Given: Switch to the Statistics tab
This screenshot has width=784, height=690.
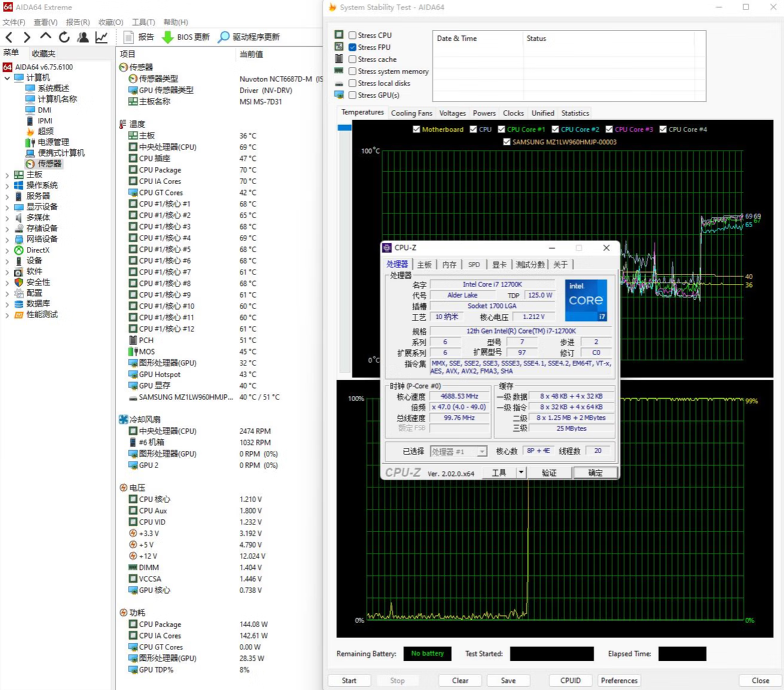Looking at the screenshot, I should point(575,113).
